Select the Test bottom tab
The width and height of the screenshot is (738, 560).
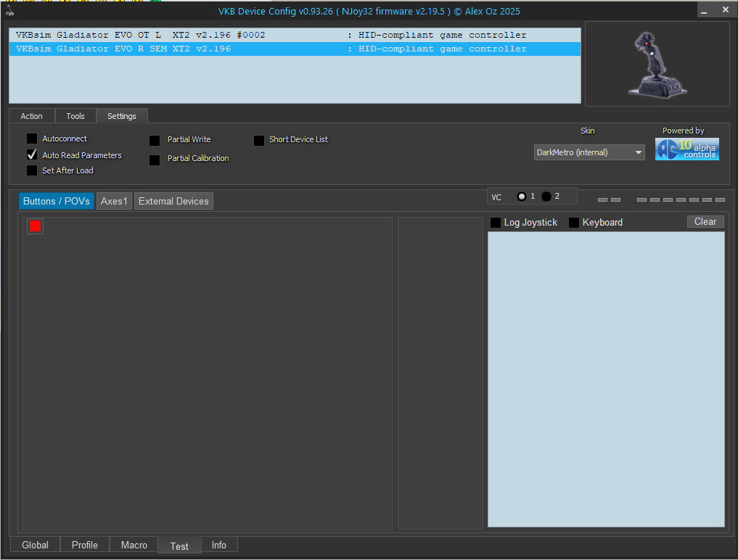[x=179, y=546]
